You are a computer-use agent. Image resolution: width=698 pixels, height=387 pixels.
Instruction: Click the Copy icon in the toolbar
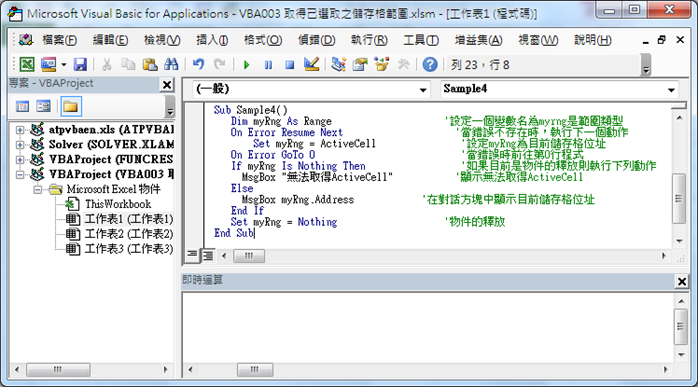click(x=128, y=65)
